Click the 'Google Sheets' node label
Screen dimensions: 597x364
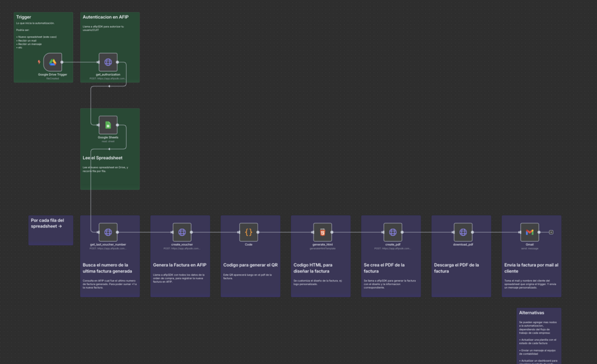click(x=108, y=137)
